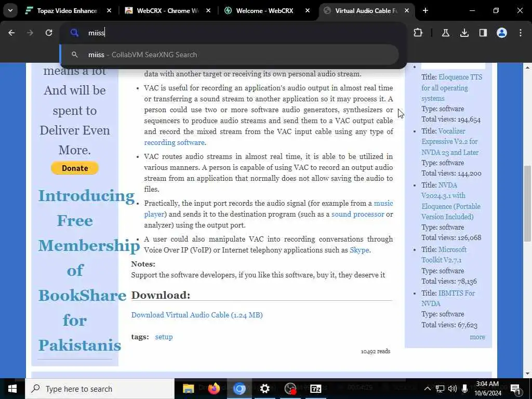The image size is (532, 399).
Task: Open the Skype link
Action: [x=360, y=250]
